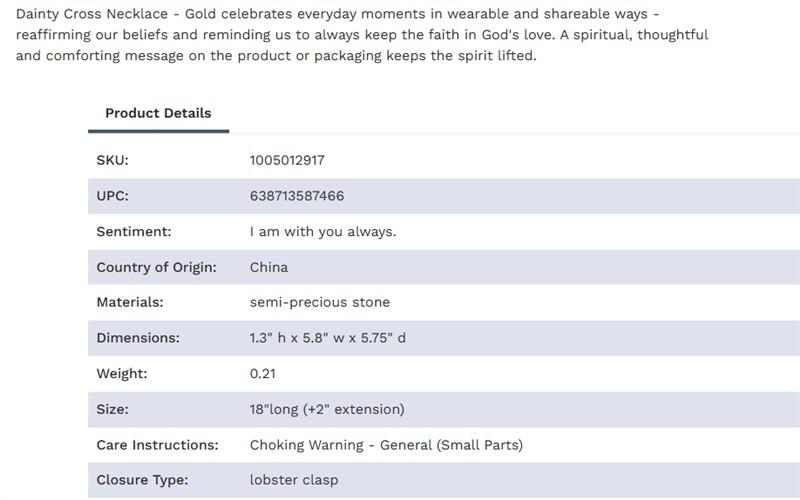The image size is (800, 500).
Task: Click the Choking Warning care instructions text
Action: click(386, 445)
